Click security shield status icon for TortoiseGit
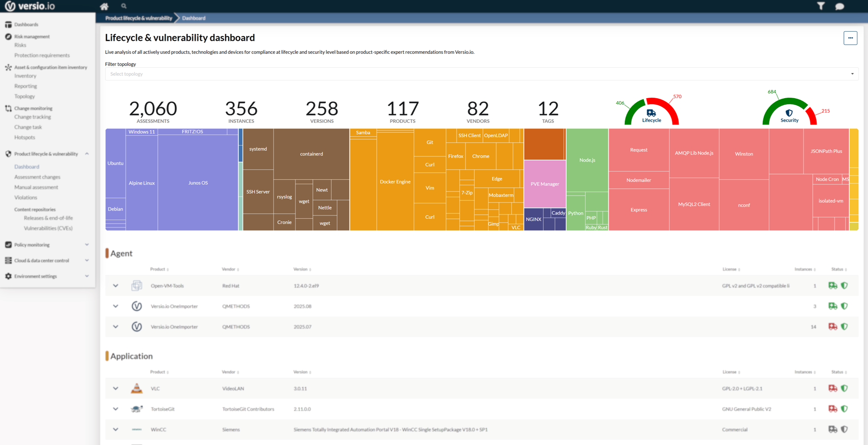This screenshot has width=868, height=445. (x=844, y=409)
